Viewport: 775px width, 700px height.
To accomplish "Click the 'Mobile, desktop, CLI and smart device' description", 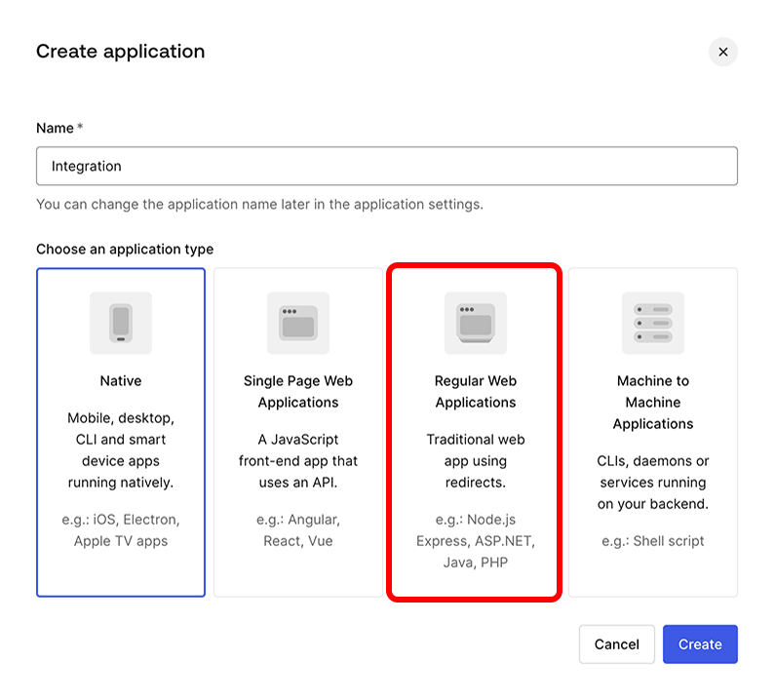I will pyautogui.click(x=121, y=449).
